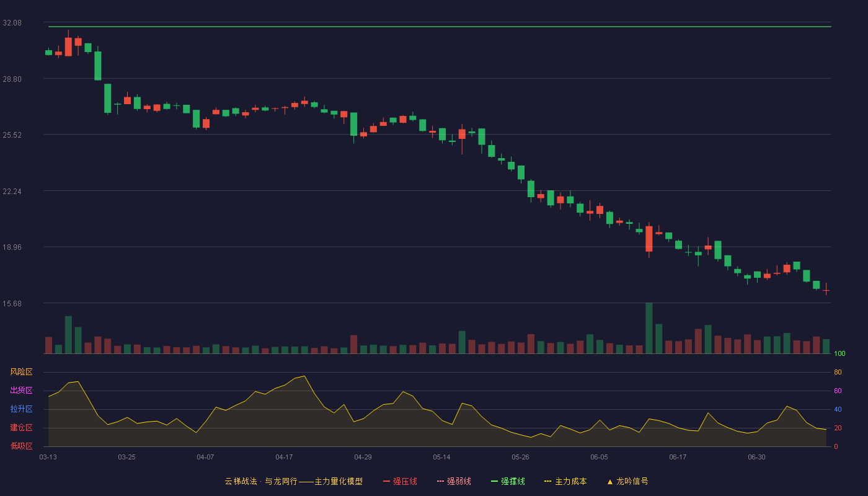Screen dimensions: 868x496
Task: Click the 18.96 price axis label
Action: pyautogui.click(x=12, y=247)
